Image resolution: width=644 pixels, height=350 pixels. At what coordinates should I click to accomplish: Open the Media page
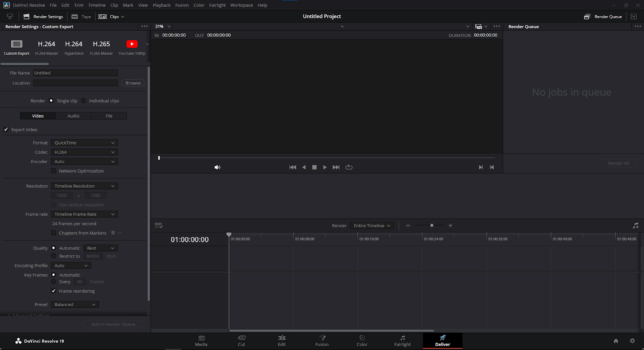(x=201, y=341)
